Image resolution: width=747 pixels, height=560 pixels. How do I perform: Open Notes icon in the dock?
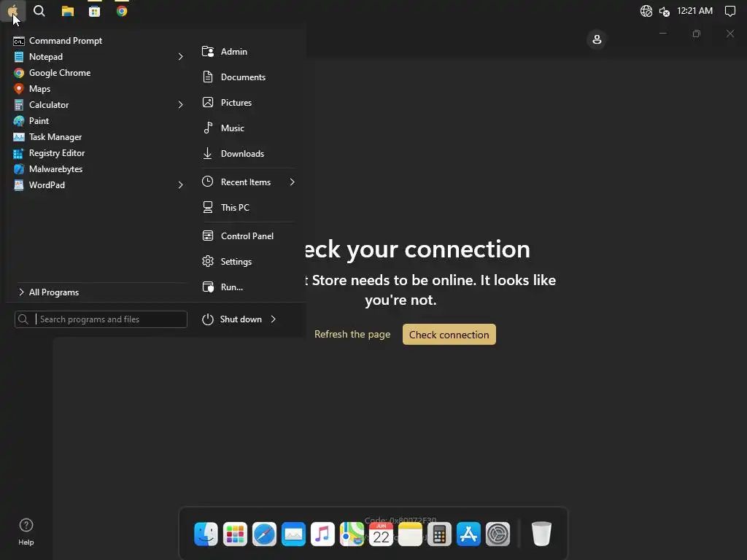pyautogui.click(x=410, y=534)
